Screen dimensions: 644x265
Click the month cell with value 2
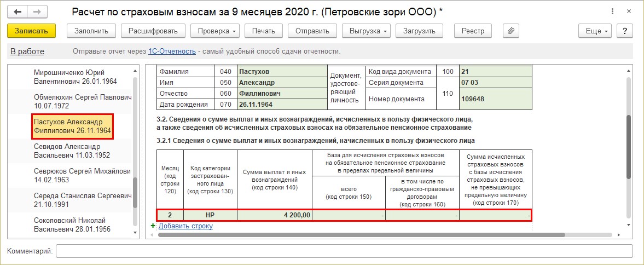171,215
